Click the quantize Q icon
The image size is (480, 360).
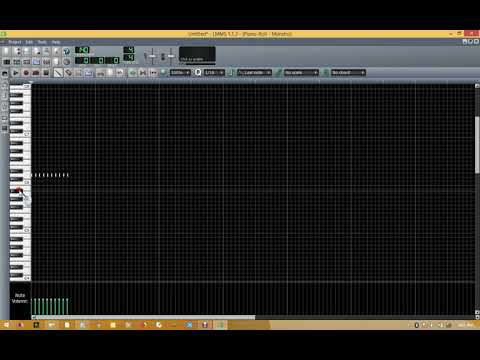(x=198, y=73)
